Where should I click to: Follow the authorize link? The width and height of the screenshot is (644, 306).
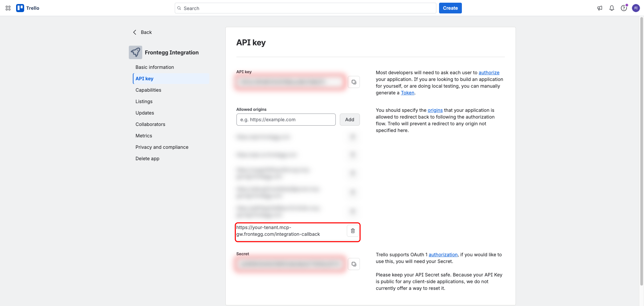(489, 73)
